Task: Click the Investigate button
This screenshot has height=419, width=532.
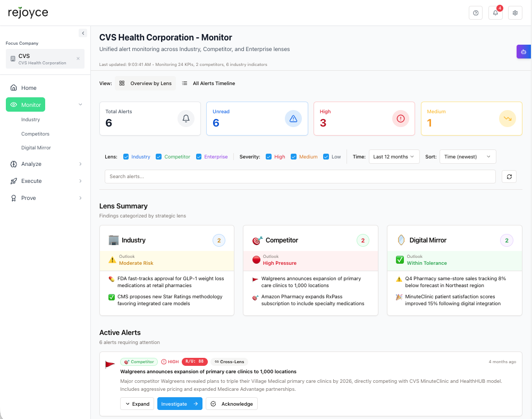Action: click(x=180, y=404)
